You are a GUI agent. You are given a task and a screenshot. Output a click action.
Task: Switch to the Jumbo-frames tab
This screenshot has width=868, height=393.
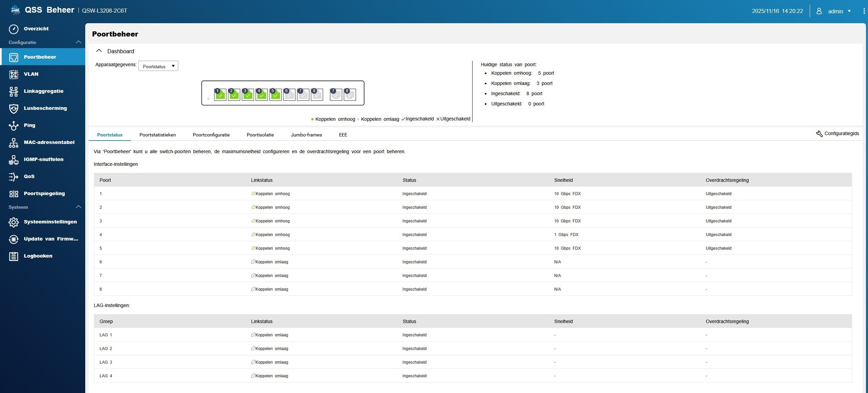click(x=306, y=135)
